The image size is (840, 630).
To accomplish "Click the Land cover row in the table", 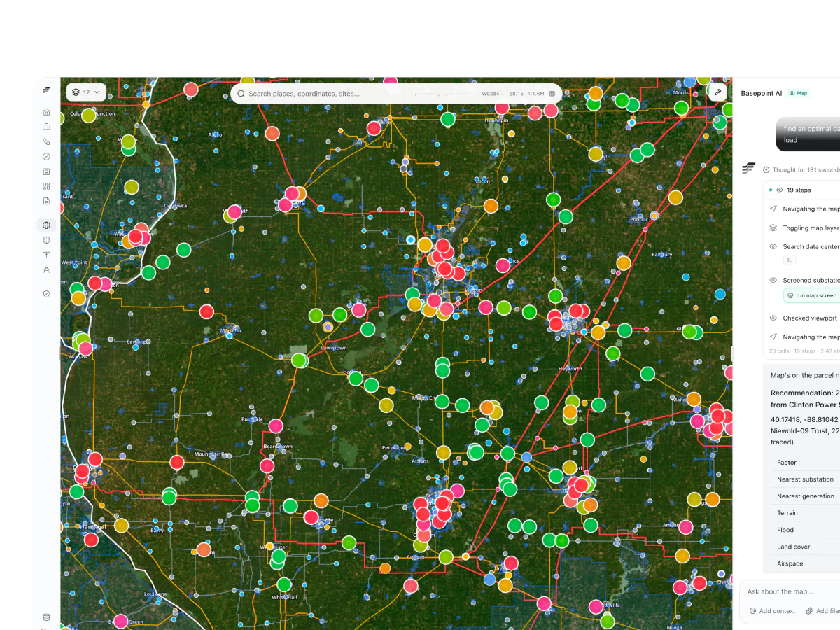I will 806,547.
